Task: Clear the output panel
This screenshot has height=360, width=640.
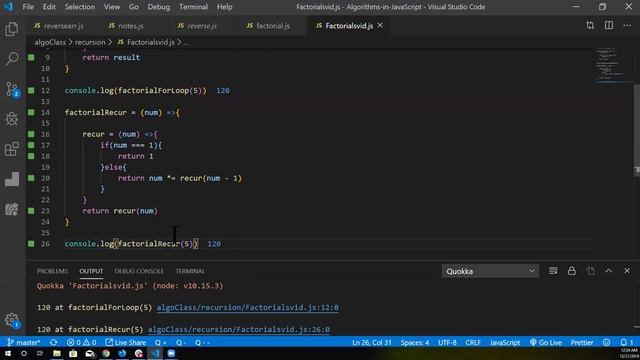Action: [553, 271]
